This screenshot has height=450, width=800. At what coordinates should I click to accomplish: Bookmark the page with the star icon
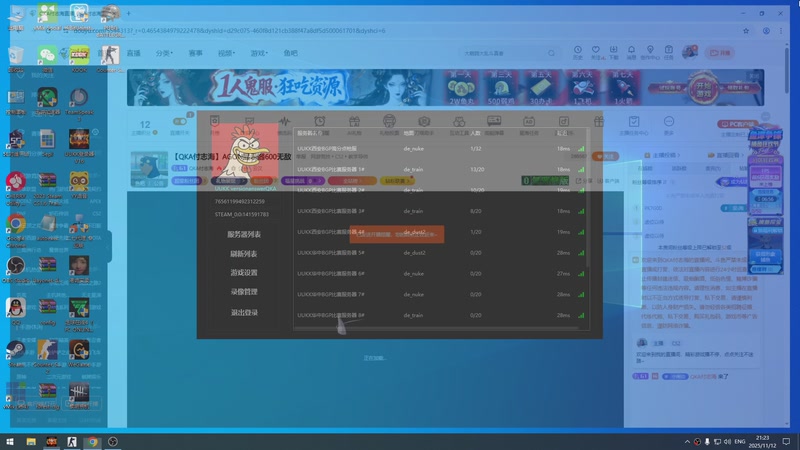tap(746, 31)
